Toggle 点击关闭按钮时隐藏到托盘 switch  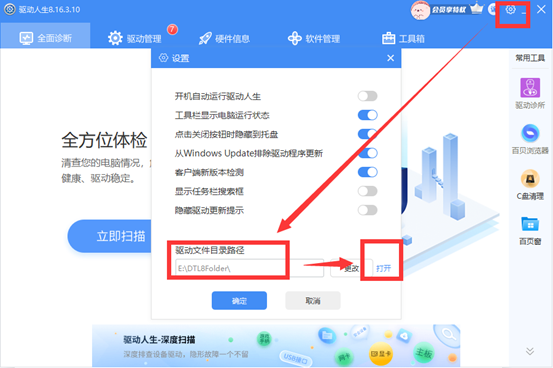pos(367,134)
